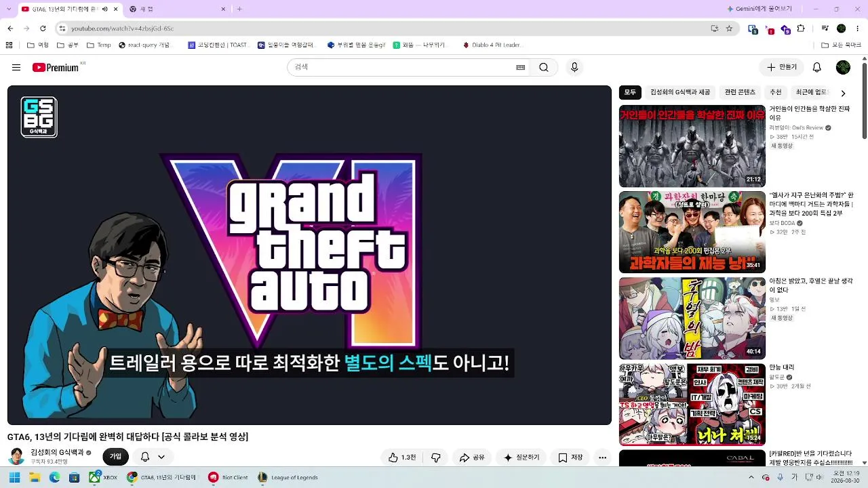
Task: Open the Diablo 4 Pit Leader bookmark
Action: click(493, 45)
